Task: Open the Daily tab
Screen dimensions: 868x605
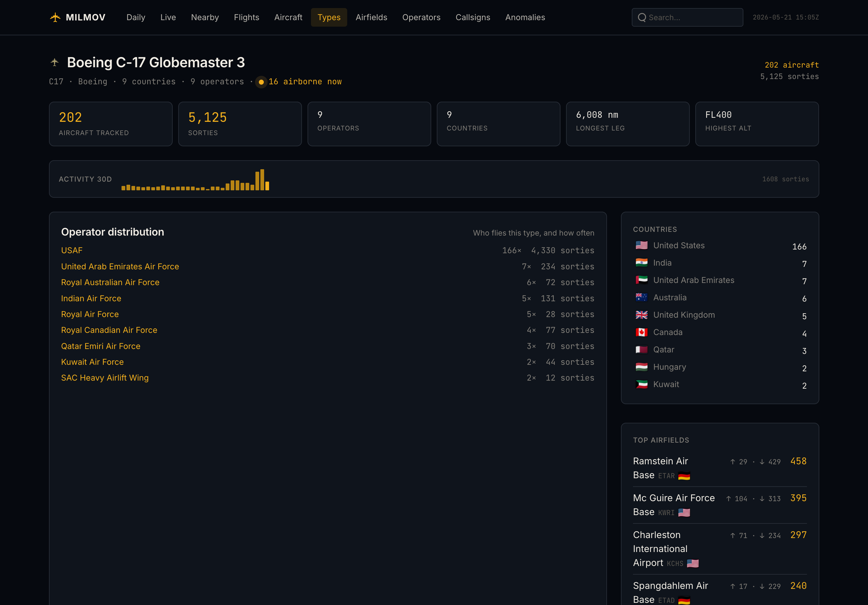Action: click(136, 17)
